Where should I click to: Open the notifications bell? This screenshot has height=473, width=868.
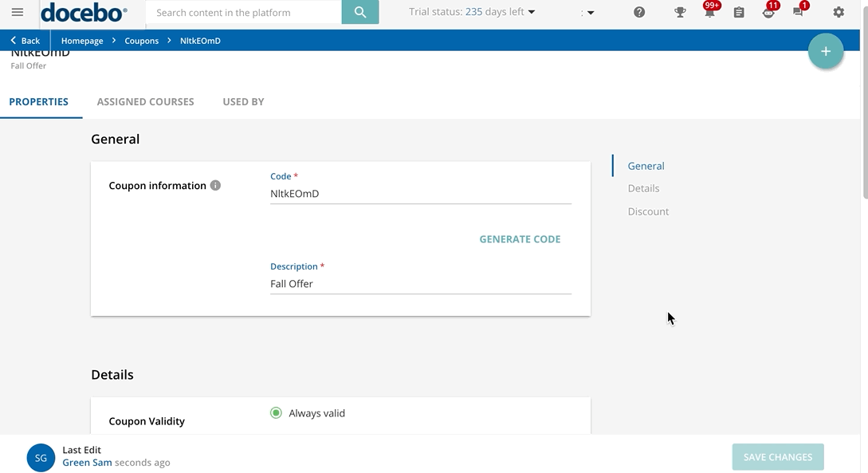click(x=709, y=13)
